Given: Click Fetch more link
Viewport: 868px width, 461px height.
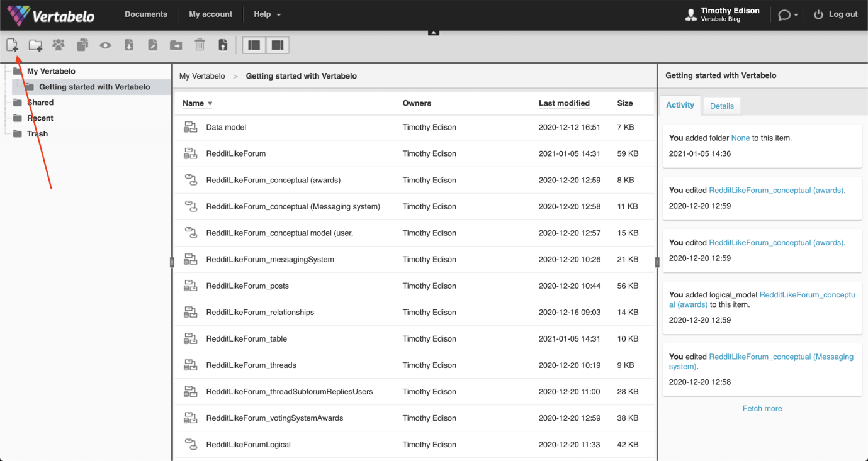Looking at the screenshot, I should [x=762, y=408].
